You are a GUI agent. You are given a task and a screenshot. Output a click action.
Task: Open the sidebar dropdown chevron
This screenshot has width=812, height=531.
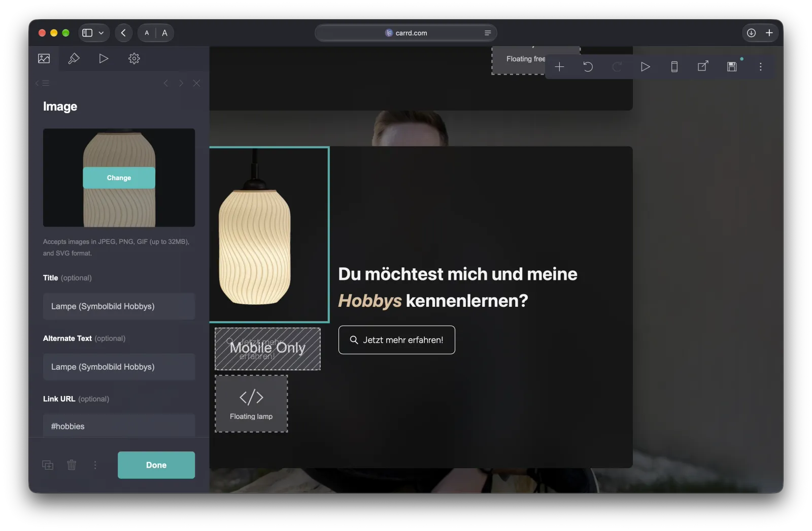(101, 33)
